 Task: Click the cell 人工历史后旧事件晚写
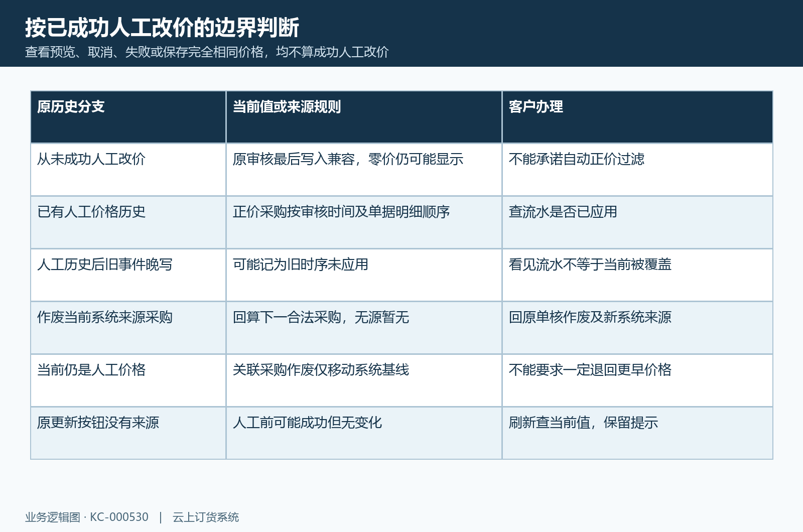(x=128, y=275)
